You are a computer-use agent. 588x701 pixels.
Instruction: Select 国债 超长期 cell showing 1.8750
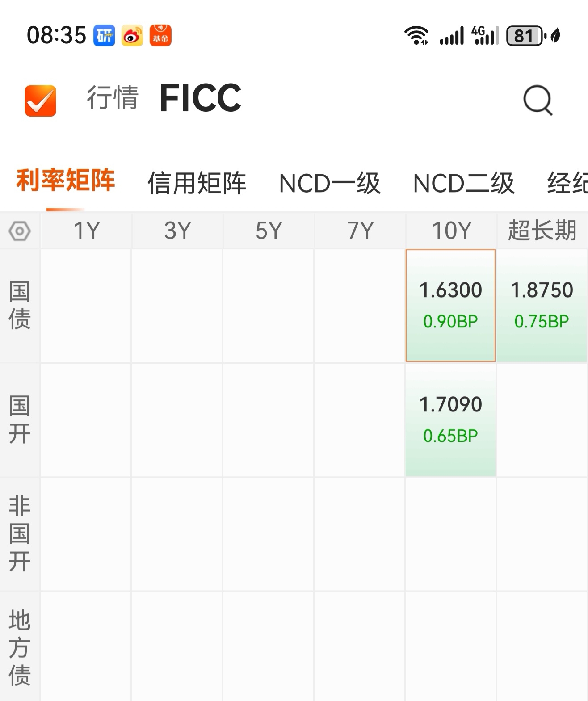point(542,306)
